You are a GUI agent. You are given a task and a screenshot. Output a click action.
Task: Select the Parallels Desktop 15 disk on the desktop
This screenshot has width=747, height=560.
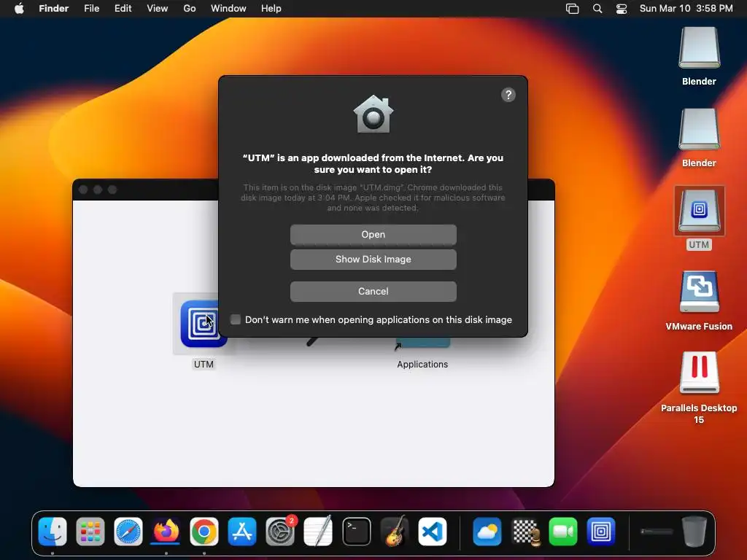click(x=699, y=373)
